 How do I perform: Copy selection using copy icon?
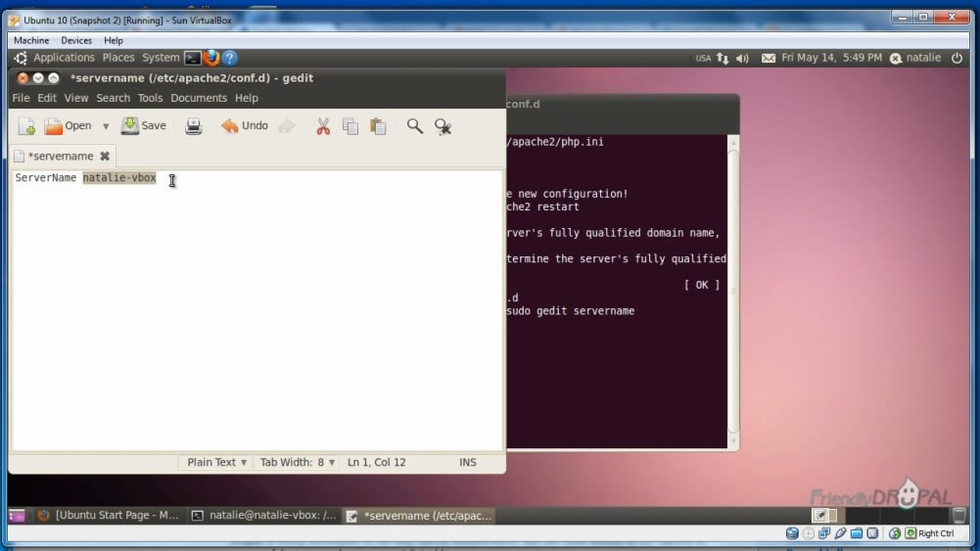tap(350, 126)
